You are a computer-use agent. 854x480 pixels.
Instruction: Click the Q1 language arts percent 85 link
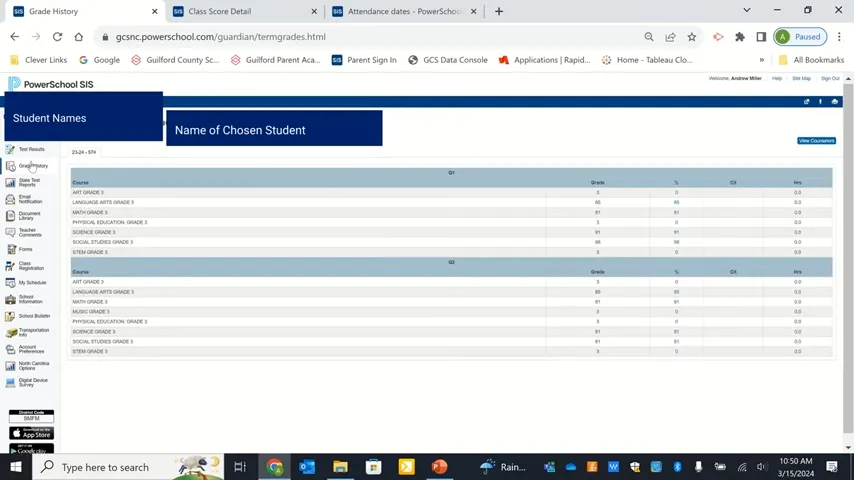[x=676, y=202]
